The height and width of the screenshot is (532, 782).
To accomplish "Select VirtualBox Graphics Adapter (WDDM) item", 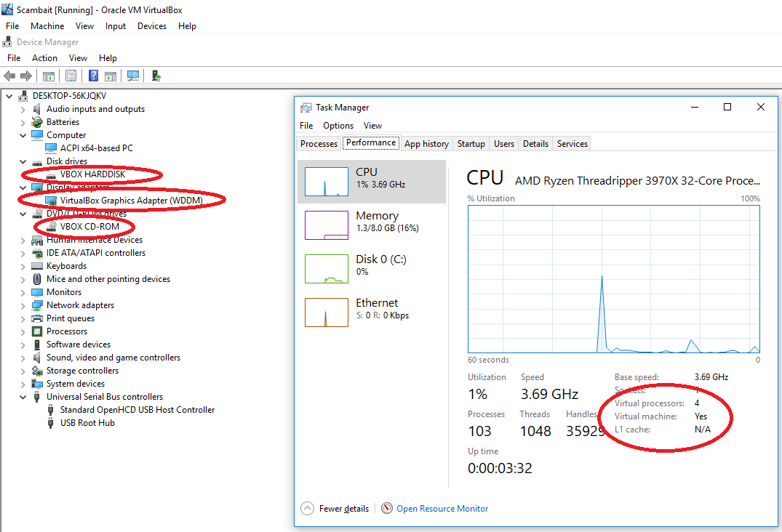I will [x=131, y=201].
